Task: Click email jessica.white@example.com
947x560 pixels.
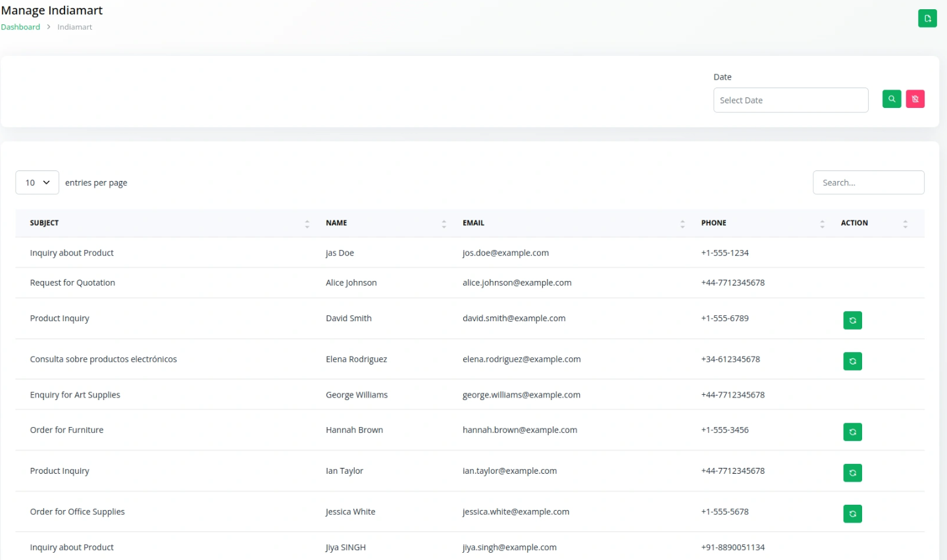Action: 516,511
